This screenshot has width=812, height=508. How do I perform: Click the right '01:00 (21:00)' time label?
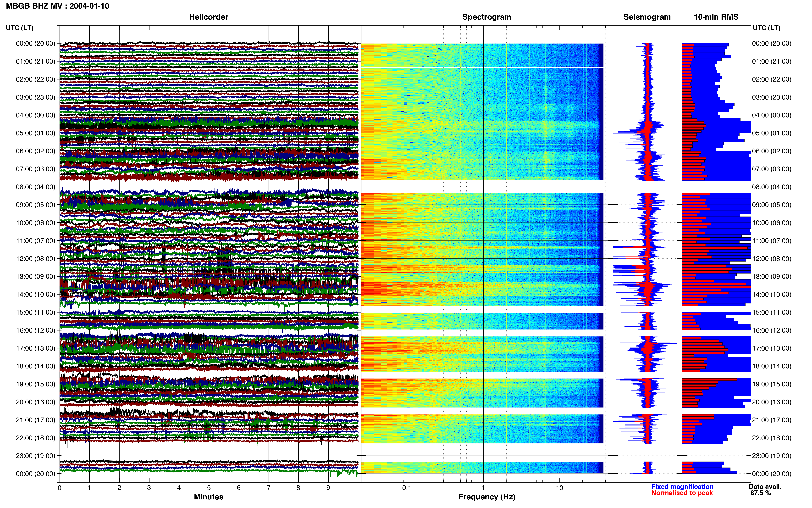772,61
